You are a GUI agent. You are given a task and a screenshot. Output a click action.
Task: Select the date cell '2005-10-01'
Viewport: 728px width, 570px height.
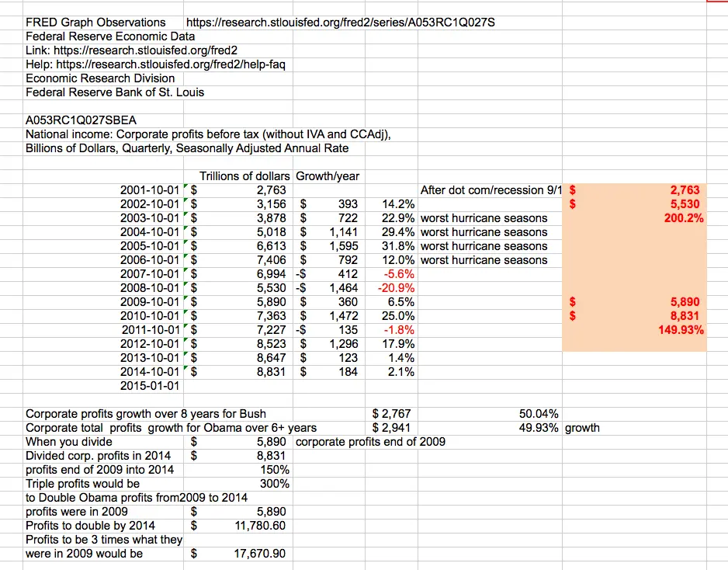pos(150,245)
